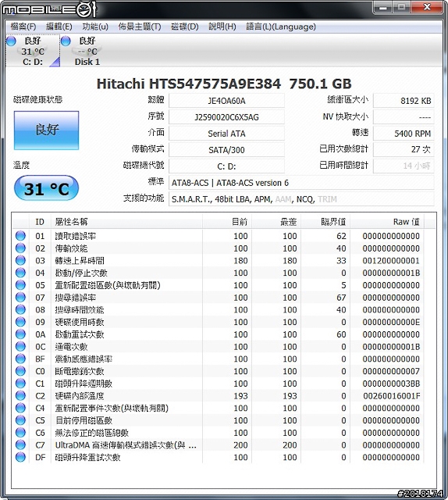Click the threshold value 33
The height and width of the screenshot is (500, 448).
[x=341, y=260]
